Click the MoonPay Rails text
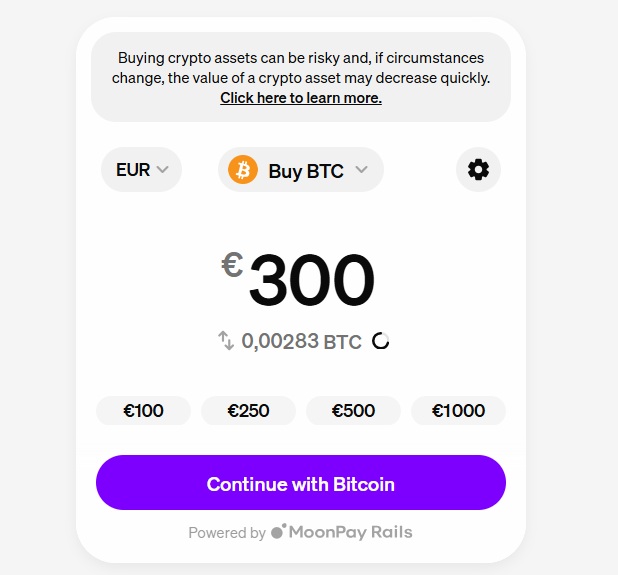 click(x=350, y=532)
